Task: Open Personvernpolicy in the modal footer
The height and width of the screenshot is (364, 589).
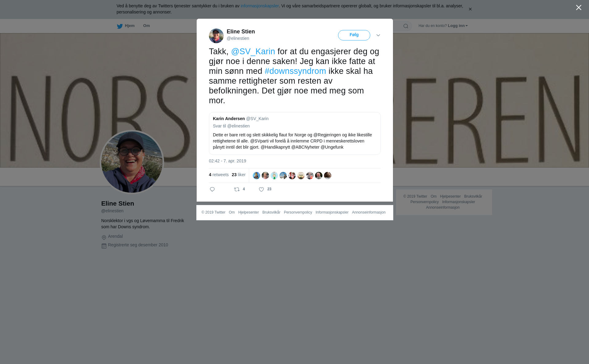Action: tap(298, 212)
